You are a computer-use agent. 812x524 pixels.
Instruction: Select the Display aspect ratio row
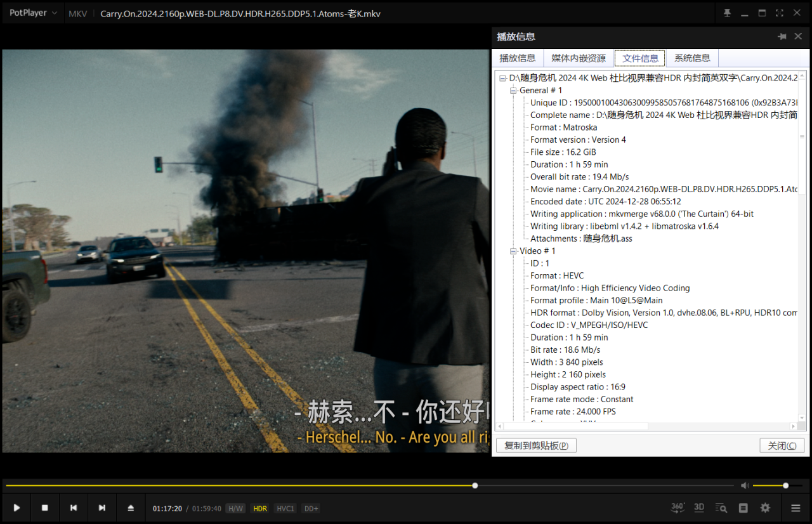click(x=578, y=387)
